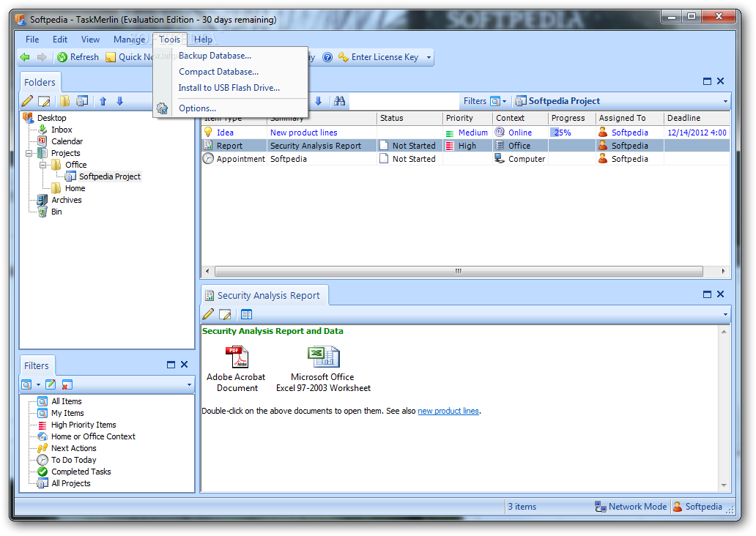Viewport: 756px width, 536px height.
Task: Select the Home folder
Action: pos(75,188)
